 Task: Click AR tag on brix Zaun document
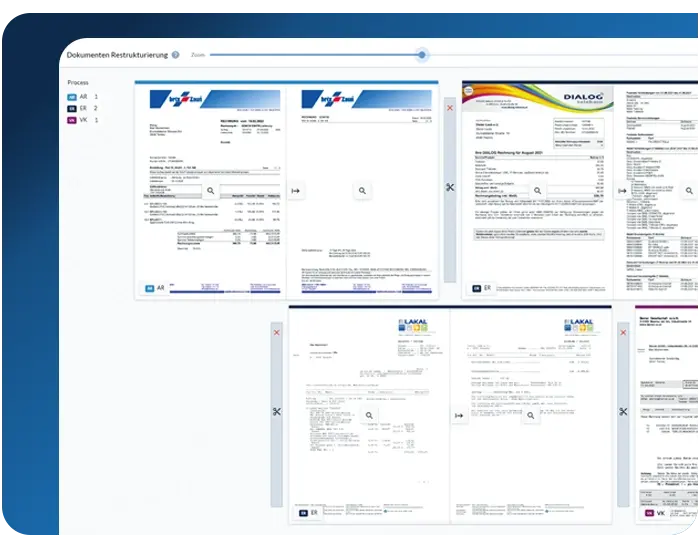click(x=155, y=288)
